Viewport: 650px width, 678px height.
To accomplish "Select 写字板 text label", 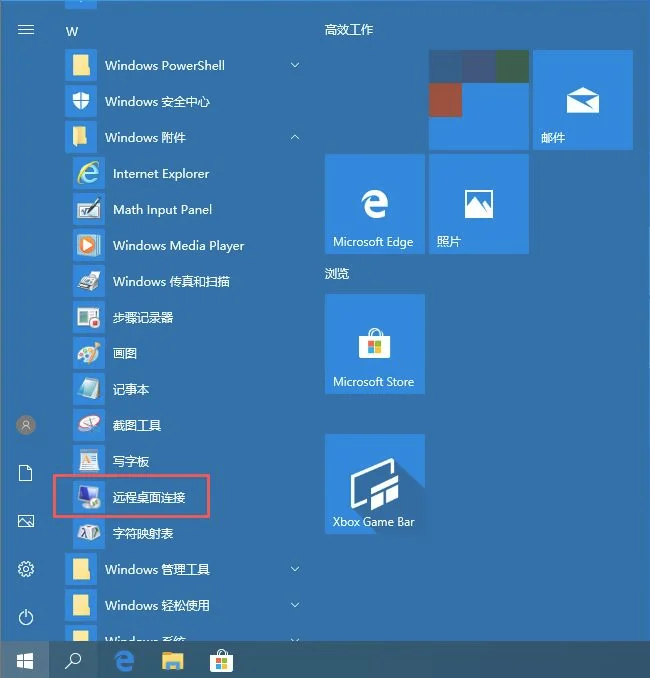I will coord(131,461).
